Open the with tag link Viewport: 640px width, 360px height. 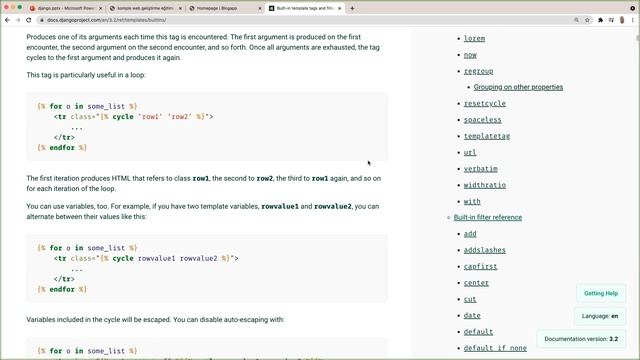click(472, 202)
